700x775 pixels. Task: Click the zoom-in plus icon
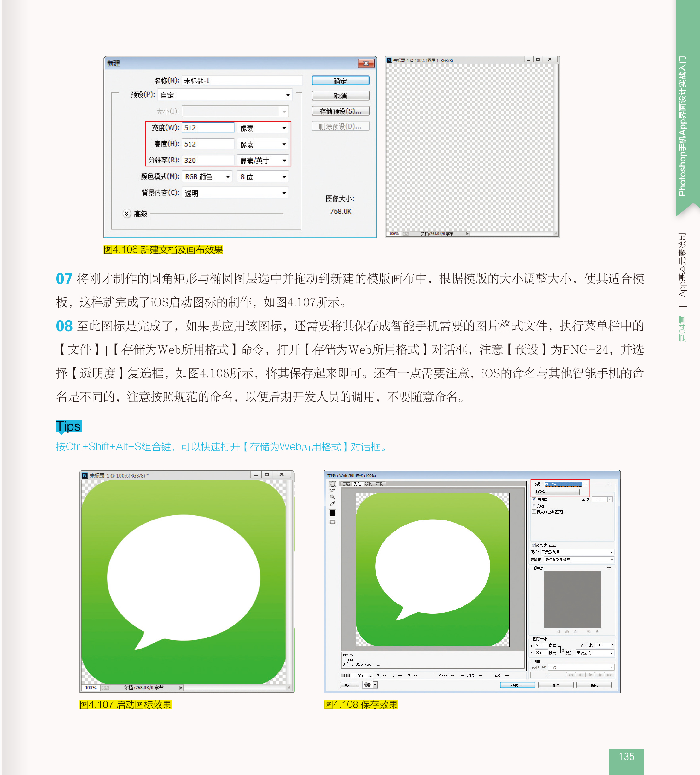(x=348, y=675)
